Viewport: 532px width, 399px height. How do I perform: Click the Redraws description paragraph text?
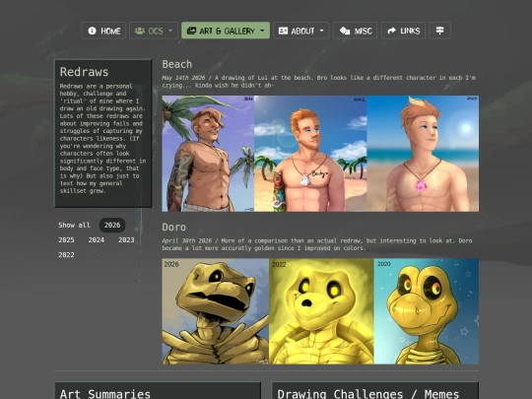tap(102, 139)
